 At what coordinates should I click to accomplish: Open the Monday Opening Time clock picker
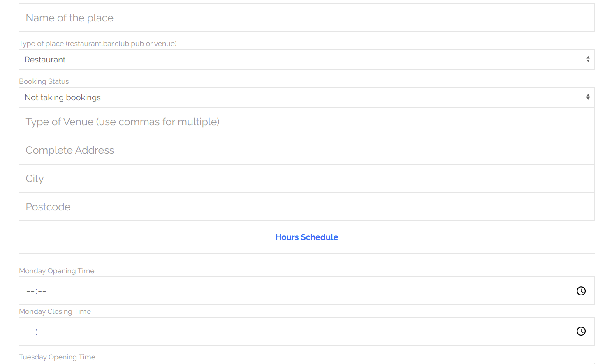point(581,291)
